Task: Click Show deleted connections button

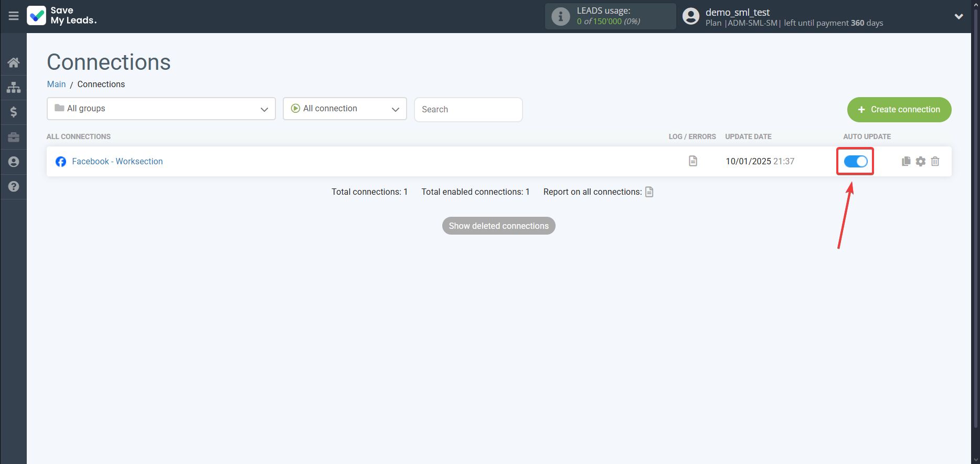Action: (x=498, y=226)
